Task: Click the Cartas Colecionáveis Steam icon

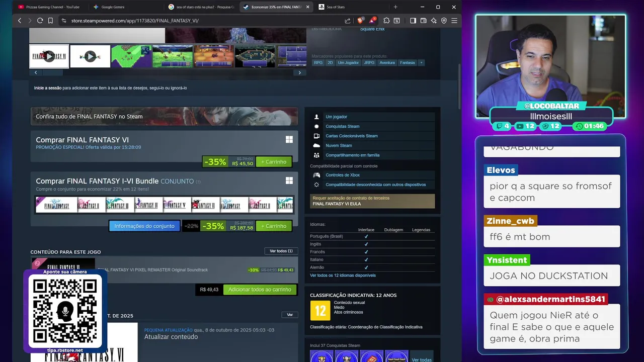Action: (x=316, y=136)
